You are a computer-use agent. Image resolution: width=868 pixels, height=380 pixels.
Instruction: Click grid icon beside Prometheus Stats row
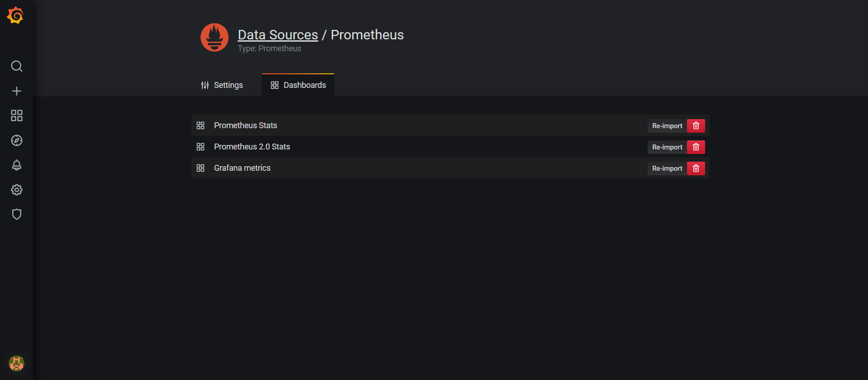click(200, 125)
